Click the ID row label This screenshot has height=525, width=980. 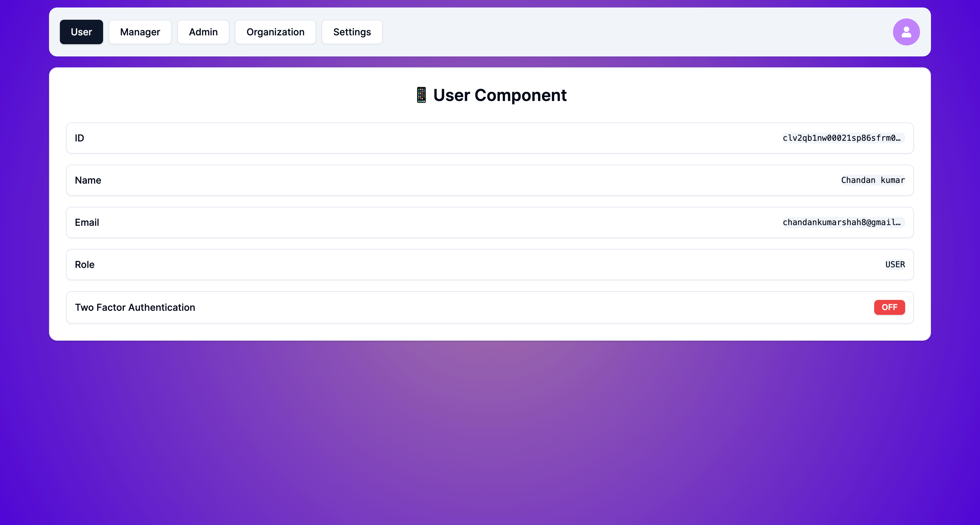(x=79, y=138)
